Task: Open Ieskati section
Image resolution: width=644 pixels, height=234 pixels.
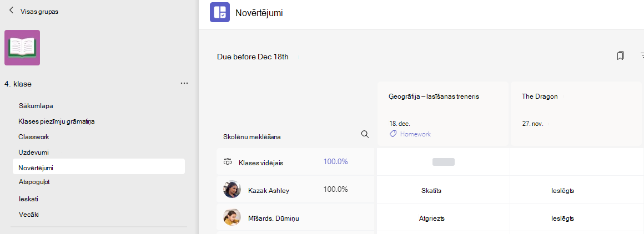Action: [x=28, y=199]
